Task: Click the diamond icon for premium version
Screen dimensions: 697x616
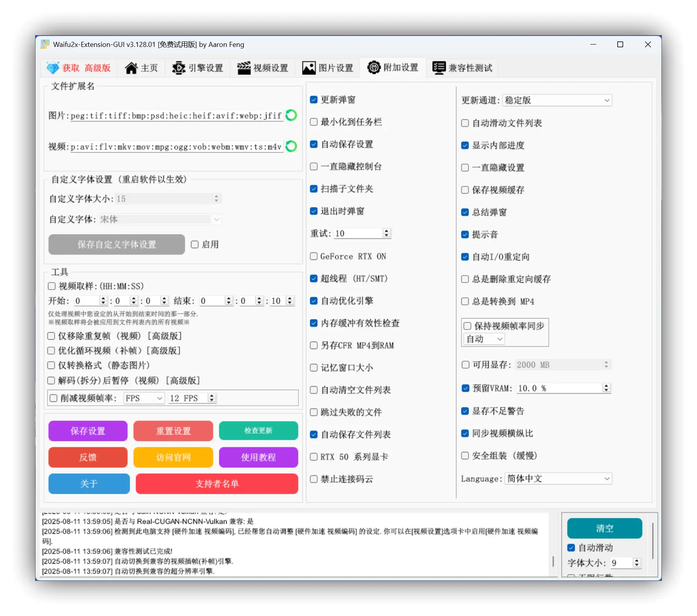Action: point(53,68)
